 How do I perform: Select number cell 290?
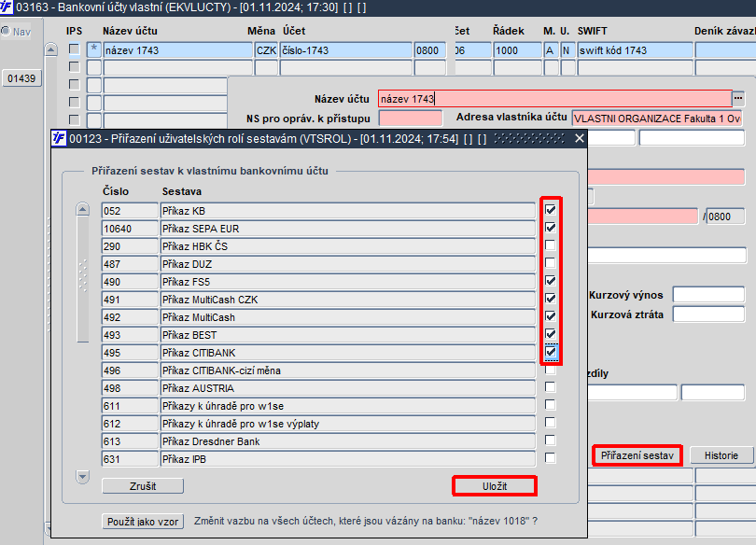pyautogui.click(x=130, y=246)
